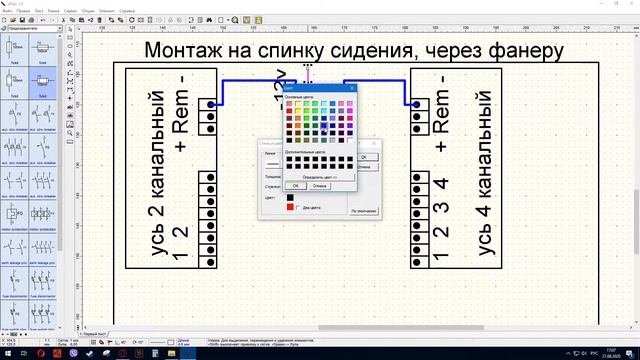
Task: Click the horizontal scrollbar under canvas
Action: tap(401, 327)
